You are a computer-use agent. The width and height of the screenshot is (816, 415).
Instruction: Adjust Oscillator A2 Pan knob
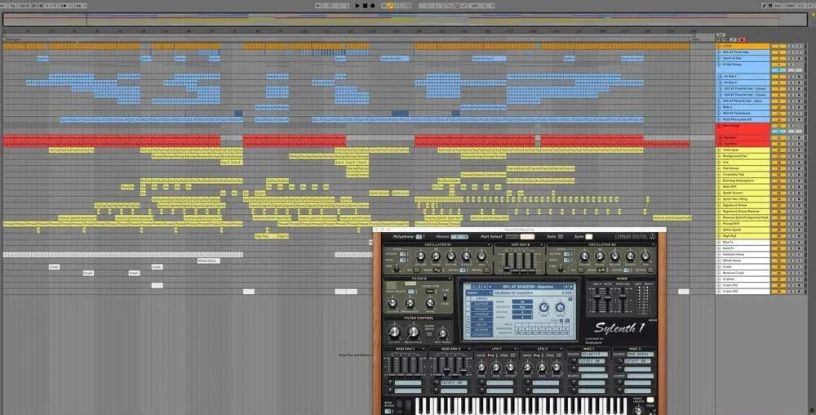(646, 256)
